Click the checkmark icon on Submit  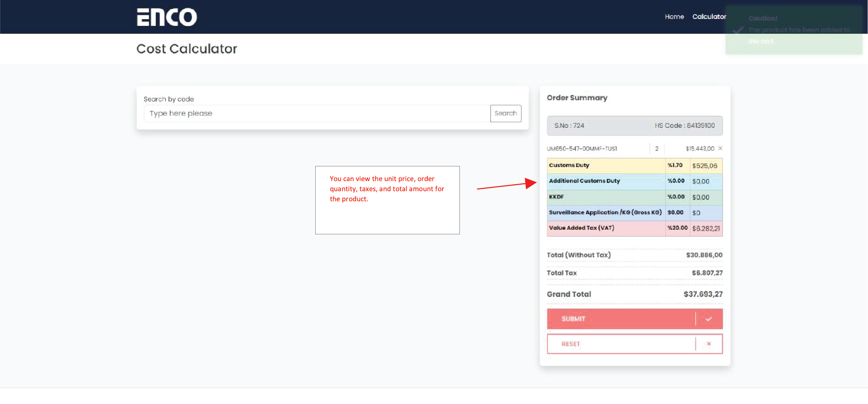tap(708, 319)
